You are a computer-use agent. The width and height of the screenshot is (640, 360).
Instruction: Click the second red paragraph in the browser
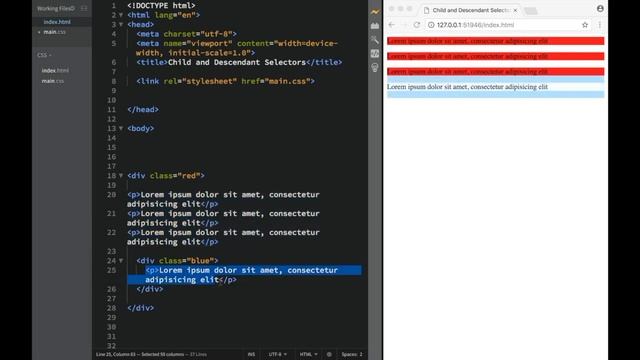click(x=496, y=56)
